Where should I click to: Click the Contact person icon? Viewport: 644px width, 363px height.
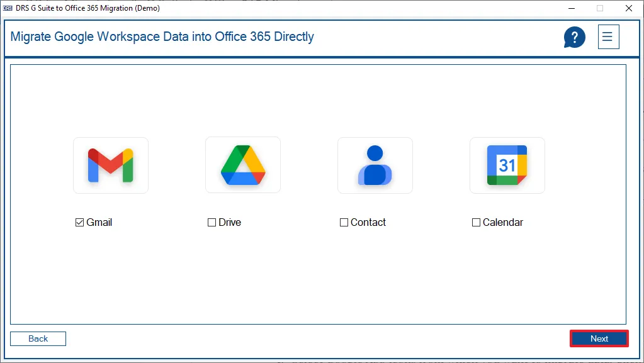[375, 165]
